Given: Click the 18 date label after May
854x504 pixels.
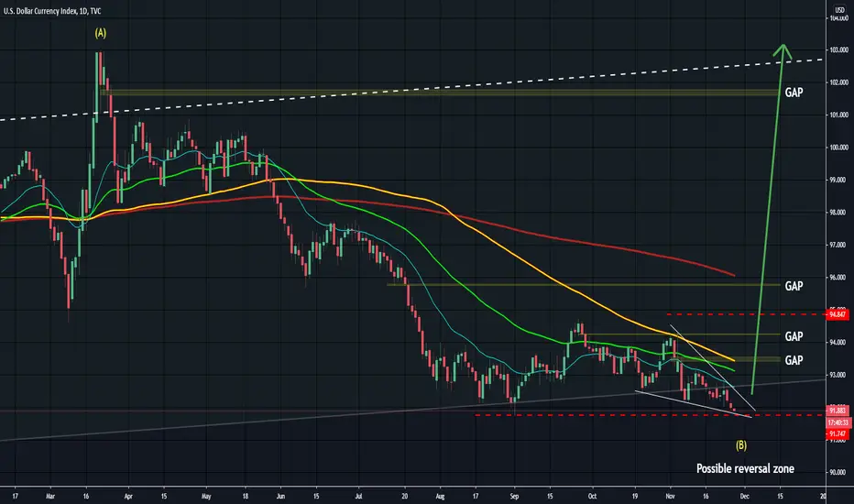Looking at the screenshot, I should (x=245, y=497).
